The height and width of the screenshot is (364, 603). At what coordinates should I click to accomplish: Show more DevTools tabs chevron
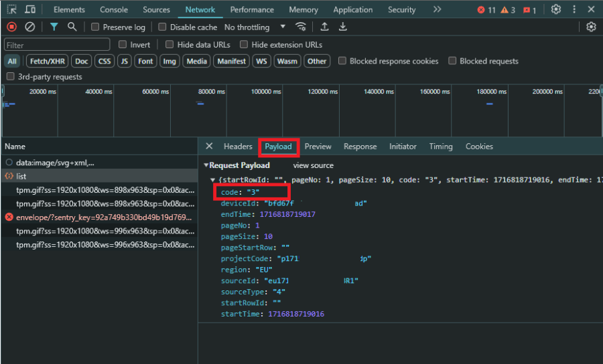point(437,10)
